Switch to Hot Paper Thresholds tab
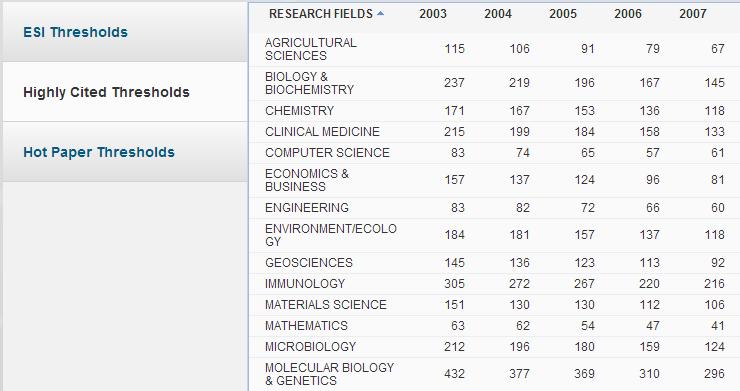This screenshot has width=740, height=391. coord(99,152)
